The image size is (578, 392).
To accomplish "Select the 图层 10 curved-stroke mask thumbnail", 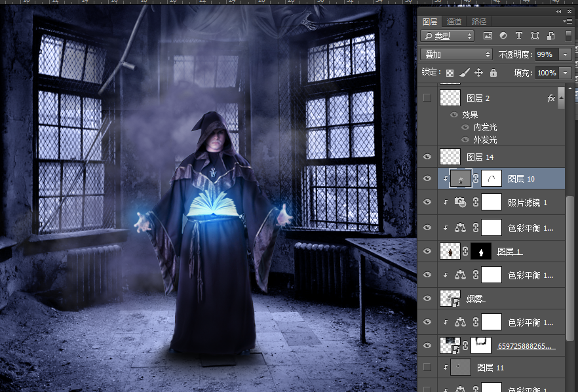I will 491,179.
